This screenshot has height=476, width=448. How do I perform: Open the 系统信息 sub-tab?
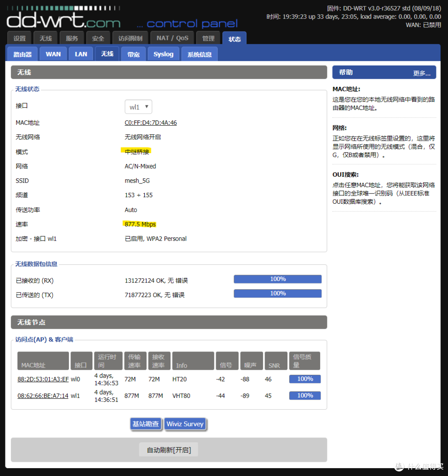tap(200, 54)
